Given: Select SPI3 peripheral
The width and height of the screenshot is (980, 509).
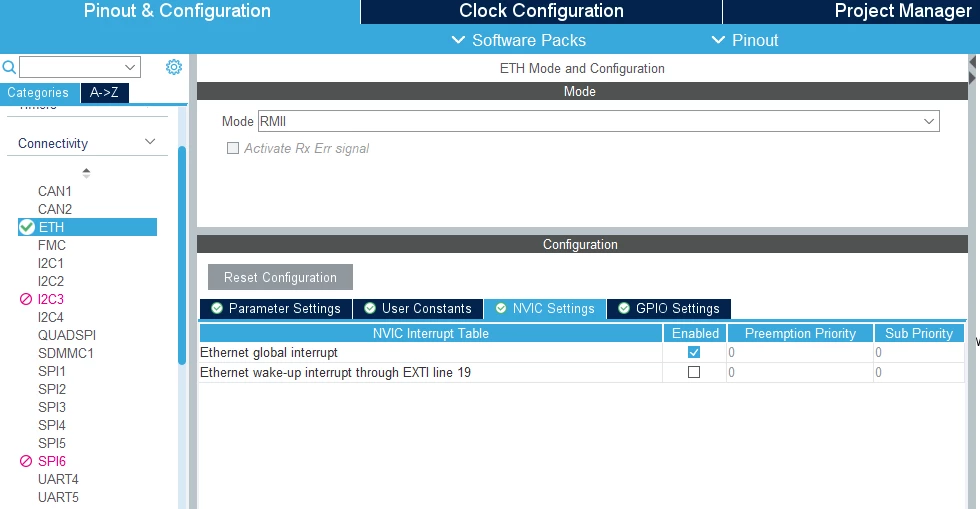Looking at the screenshot, I should [52, 408].
